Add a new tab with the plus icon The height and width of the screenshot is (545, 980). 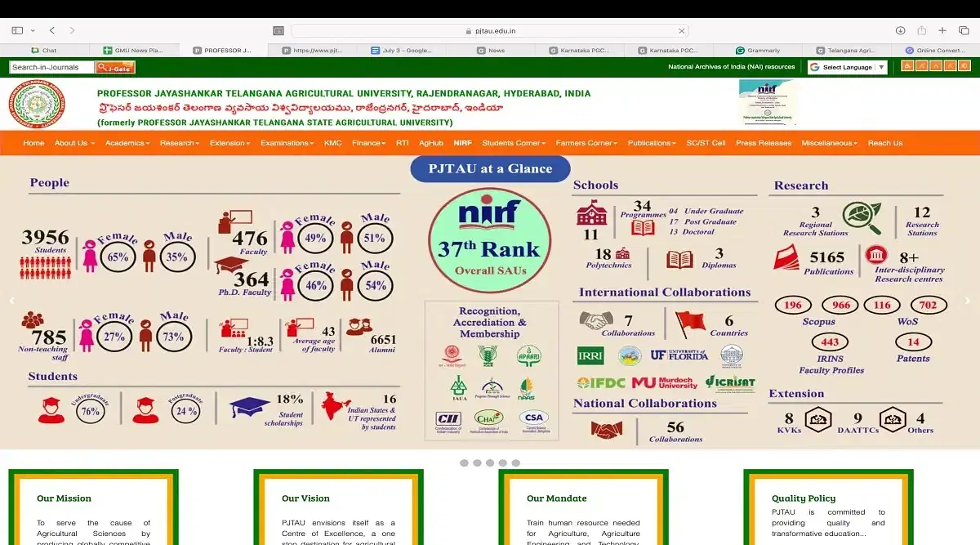pos(942,30)
